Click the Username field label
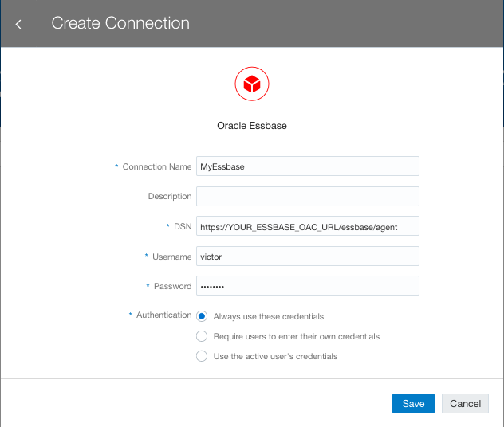 171,257
